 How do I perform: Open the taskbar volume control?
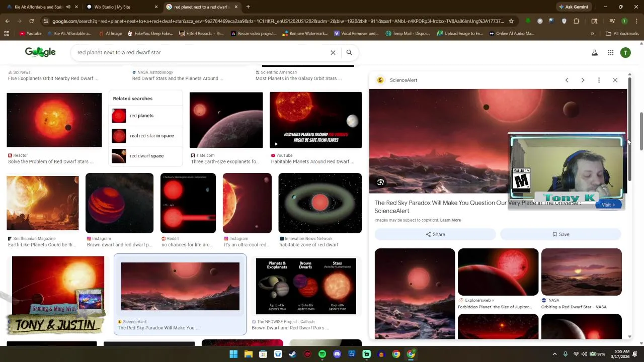[x=585, y=354]
